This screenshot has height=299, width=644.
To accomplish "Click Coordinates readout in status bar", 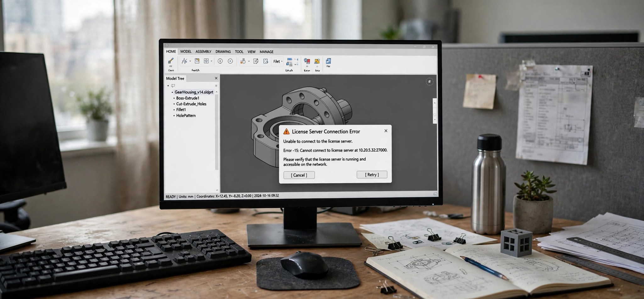I will click(224, 196).
